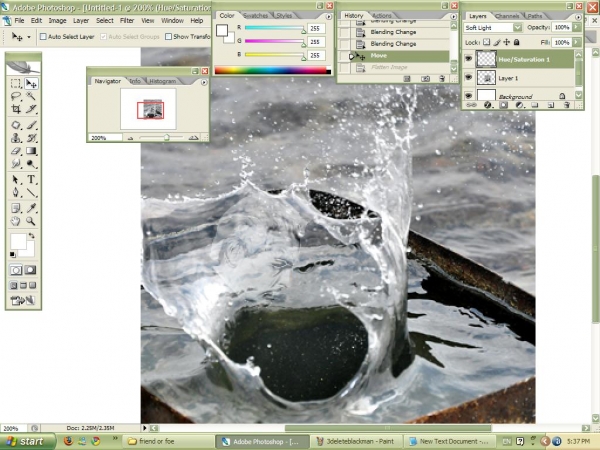Select the Slice tool
600x450 pixels.
pos(31,109)
